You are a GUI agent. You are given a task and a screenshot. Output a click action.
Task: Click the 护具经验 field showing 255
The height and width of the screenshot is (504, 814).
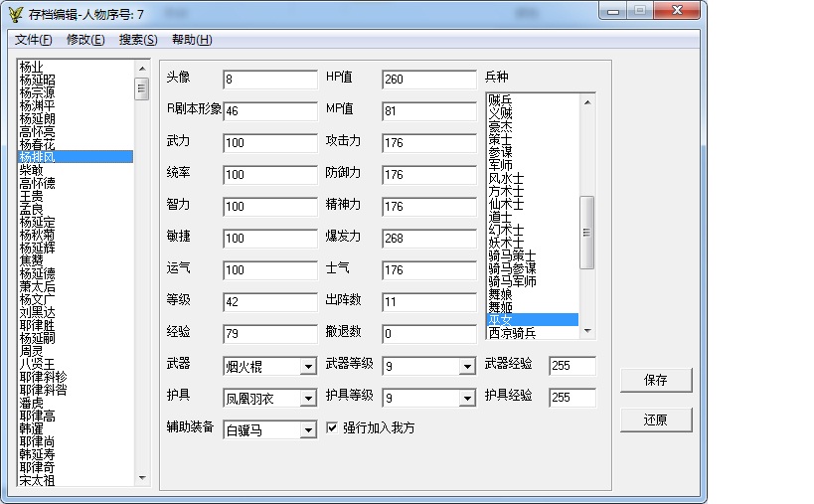572,398
